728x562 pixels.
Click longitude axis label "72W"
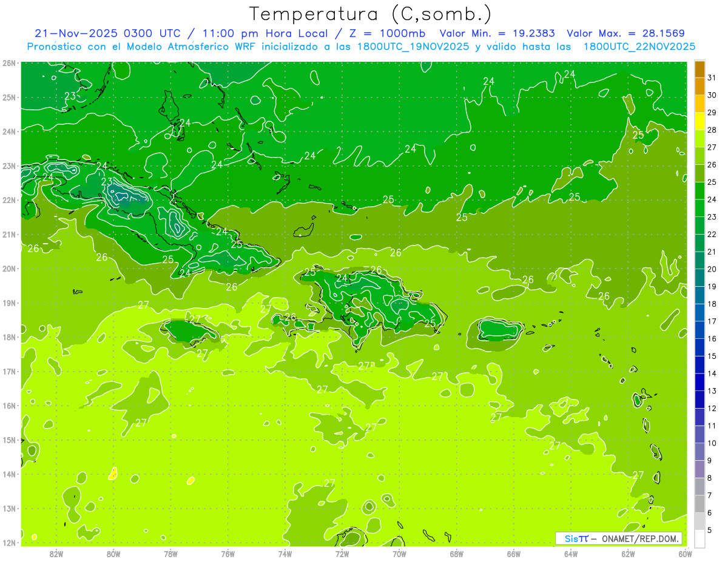click(x=342, y=554)
